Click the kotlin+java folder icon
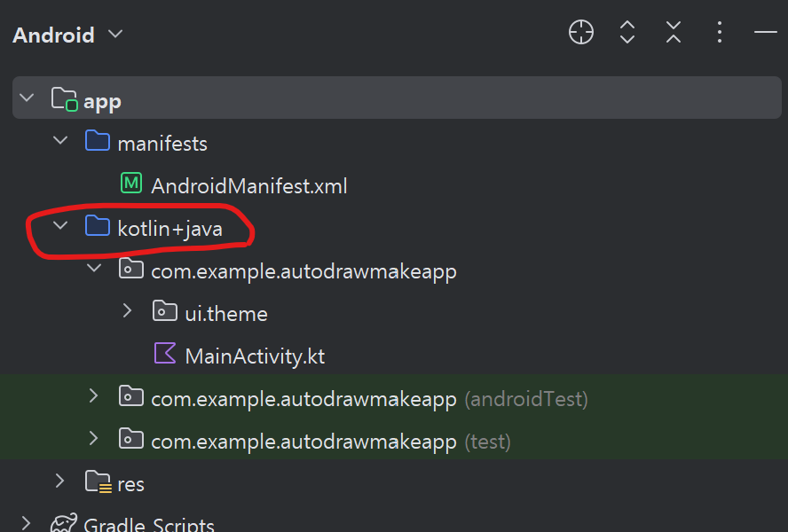 tap(98, 225)
